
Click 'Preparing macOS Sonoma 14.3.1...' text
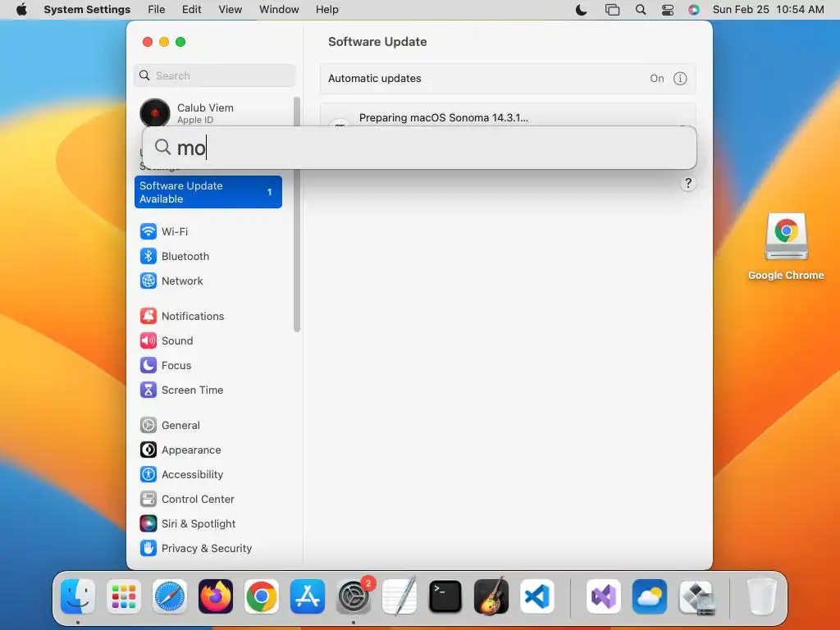[444, 118]
